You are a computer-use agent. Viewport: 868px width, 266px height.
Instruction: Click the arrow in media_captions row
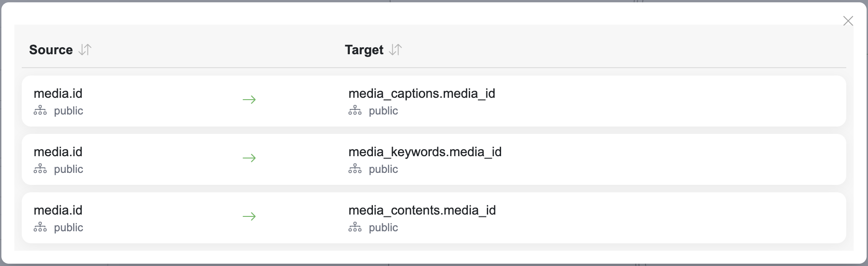point(249,100)
